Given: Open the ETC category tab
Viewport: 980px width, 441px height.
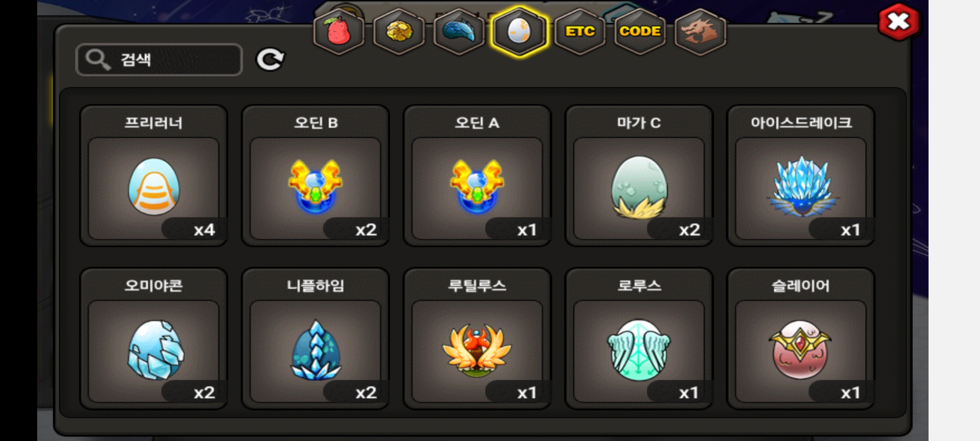Looking at the screenshot, I should 579,31.
